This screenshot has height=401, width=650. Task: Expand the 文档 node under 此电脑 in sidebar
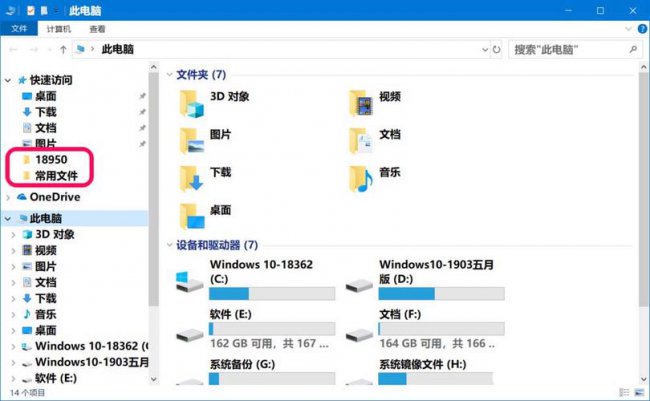tap(14, 283)
